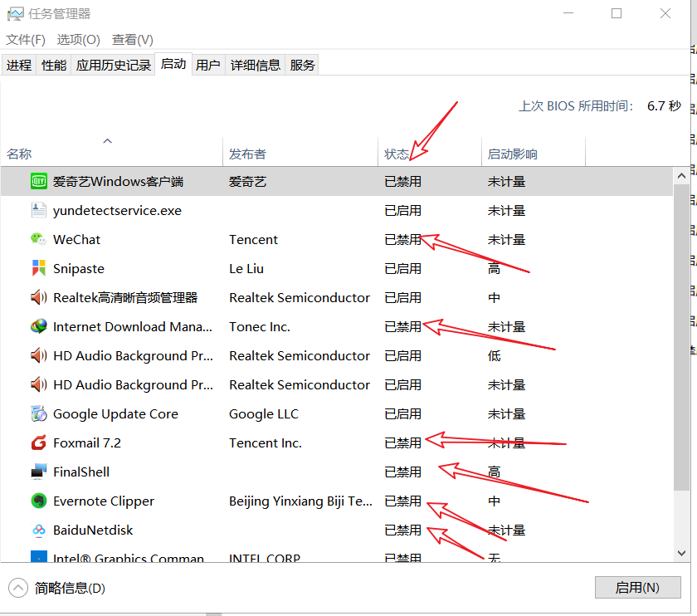Click the vertical scrollbar thumb
Screen dimensions: 697x616
click(x=681, y=337)
